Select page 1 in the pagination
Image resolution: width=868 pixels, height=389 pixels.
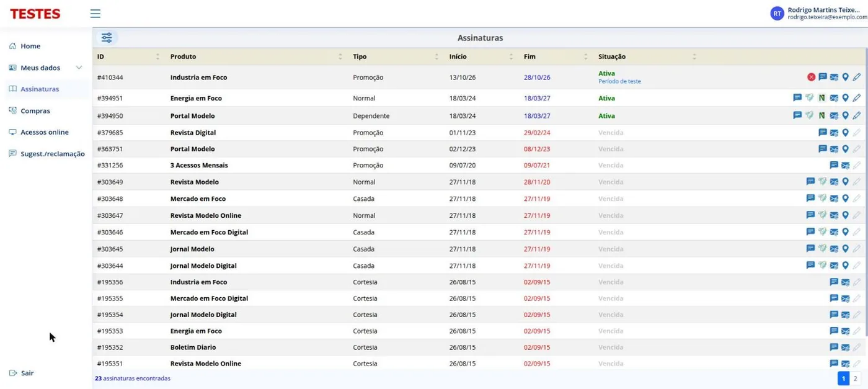coord(843,378)
